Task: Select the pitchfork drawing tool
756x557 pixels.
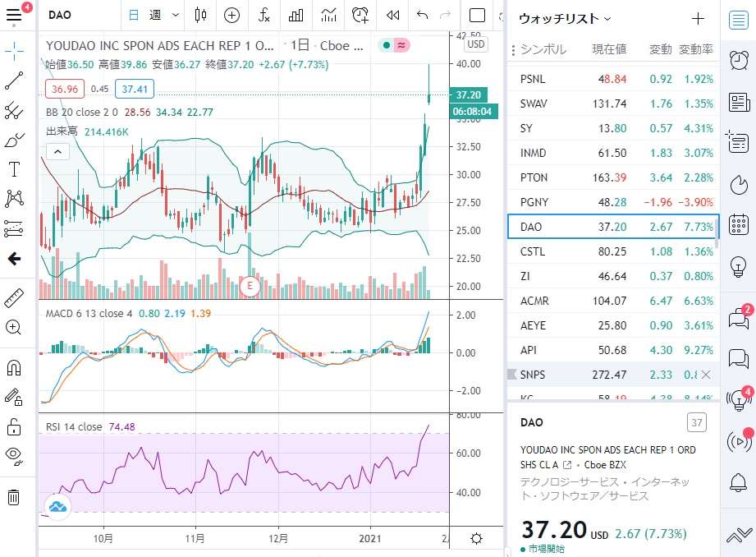Action: coord(14,111)
